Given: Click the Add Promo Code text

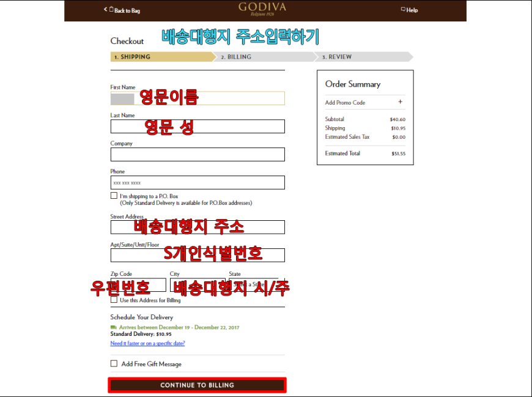Looking at the screenshot, I should pyautogui.click(x=345, y=103).
